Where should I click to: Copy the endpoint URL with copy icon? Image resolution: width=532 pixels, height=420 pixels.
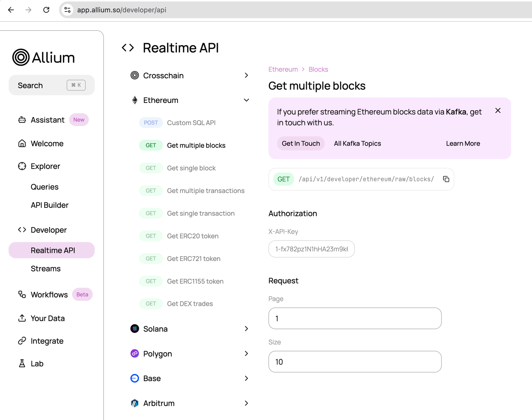[446, 179]
